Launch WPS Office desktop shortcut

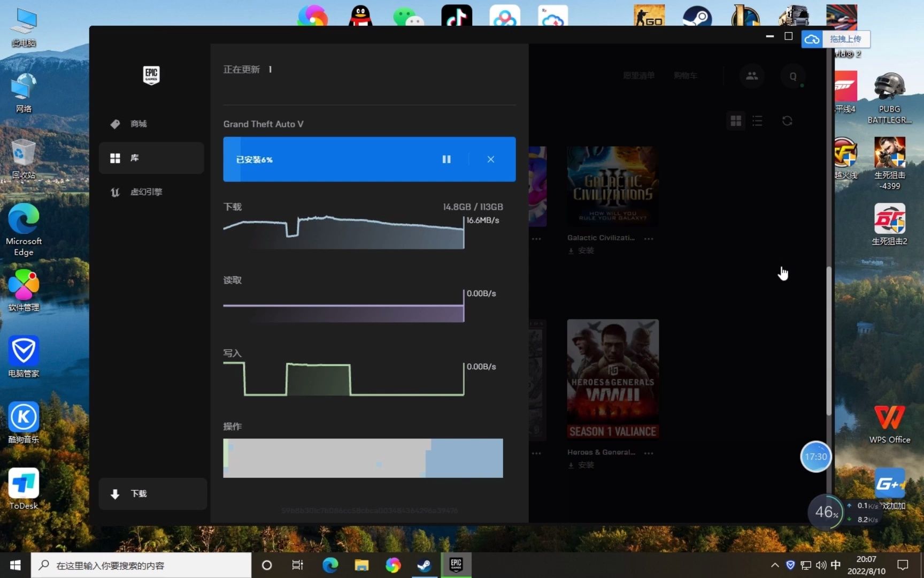click(890, 423)
